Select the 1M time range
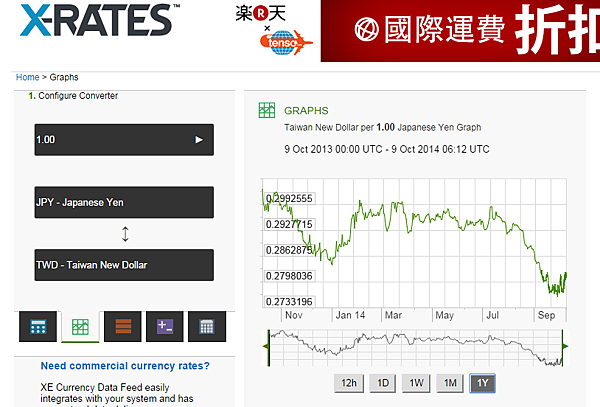Screen dimensions: 600x407 tap(450, 383)
